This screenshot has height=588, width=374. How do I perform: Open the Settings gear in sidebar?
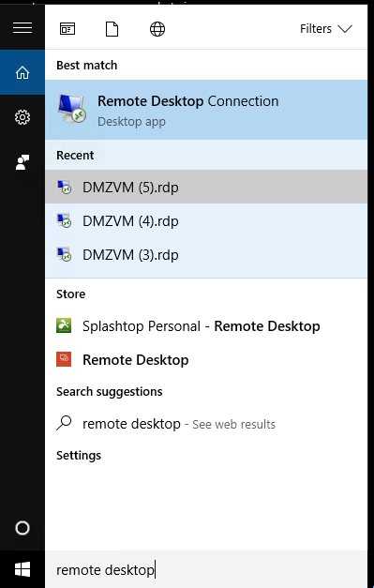(x=22, y=117)
